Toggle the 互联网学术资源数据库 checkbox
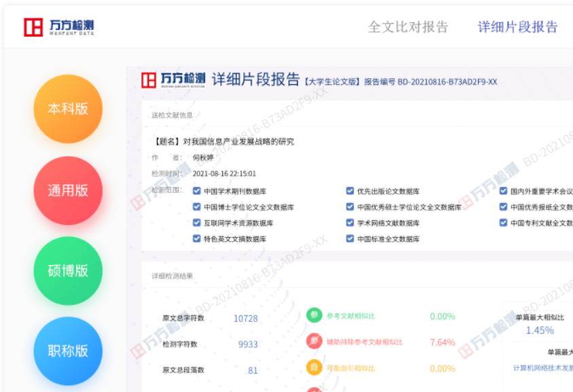 (196, 222)
